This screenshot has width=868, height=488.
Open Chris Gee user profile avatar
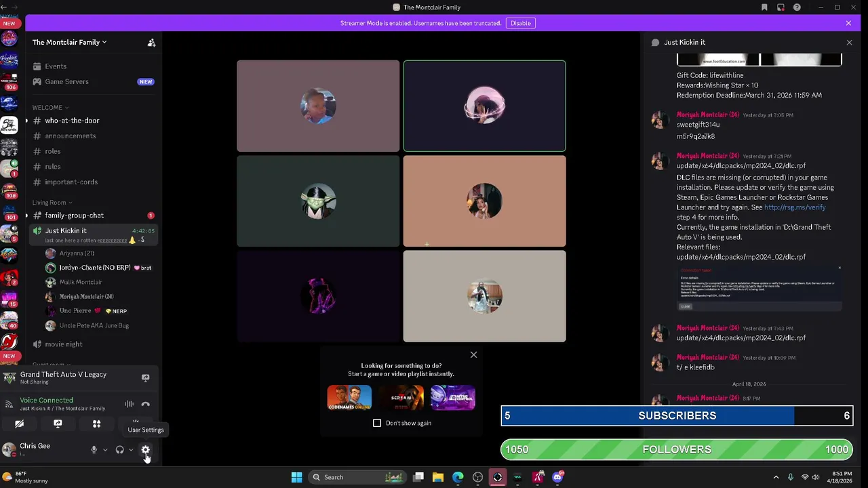(x=9, y=449)
